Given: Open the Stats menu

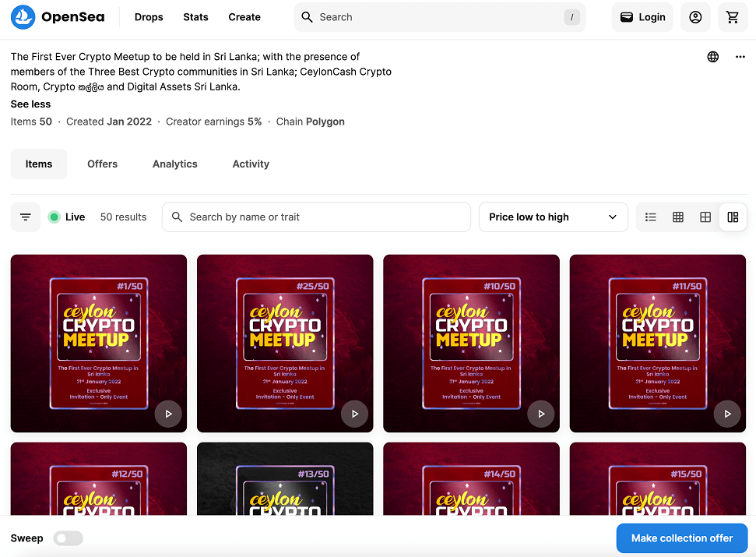Looking at the screenshot, I should (x=195, y=17).
